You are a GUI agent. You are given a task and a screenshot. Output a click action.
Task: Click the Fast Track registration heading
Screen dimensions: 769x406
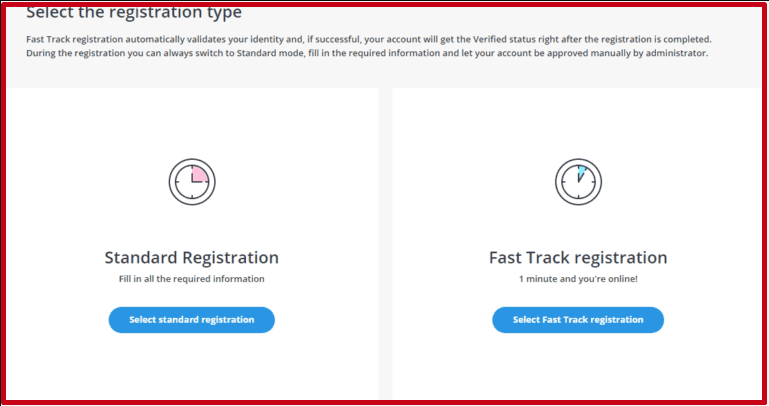pyautogui.click(x=577, y=257)
